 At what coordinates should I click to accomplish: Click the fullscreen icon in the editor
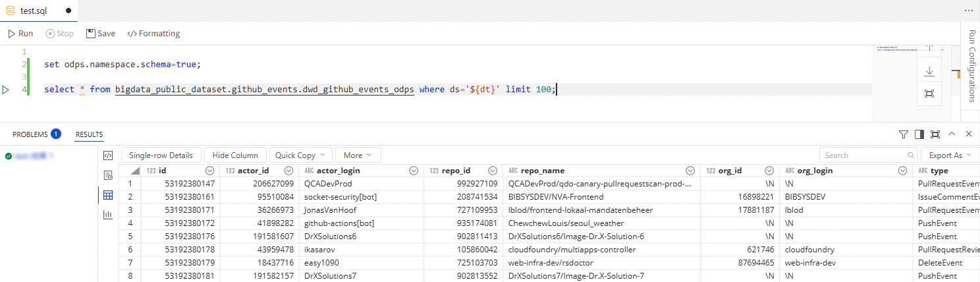(929, 94)
